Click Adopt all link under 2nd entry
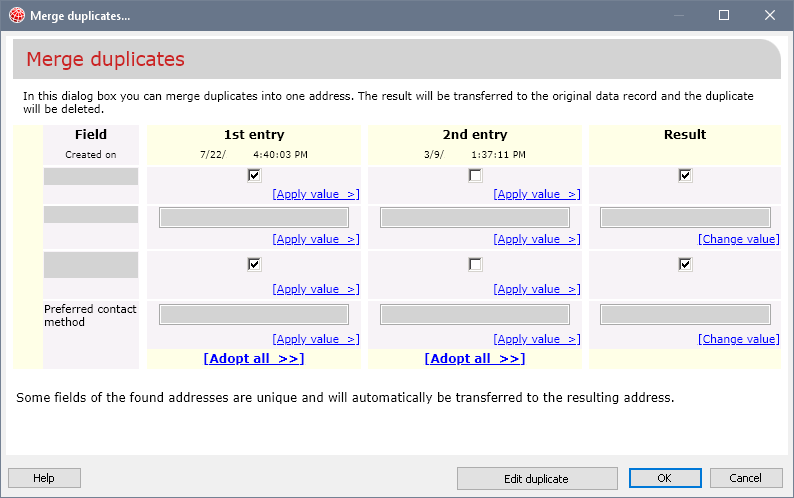This screenshot has height=498, width=794. 475,359
